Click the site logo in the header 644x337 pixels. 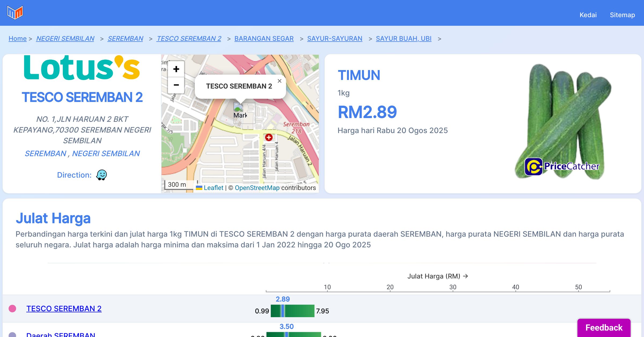click(15, 13)
